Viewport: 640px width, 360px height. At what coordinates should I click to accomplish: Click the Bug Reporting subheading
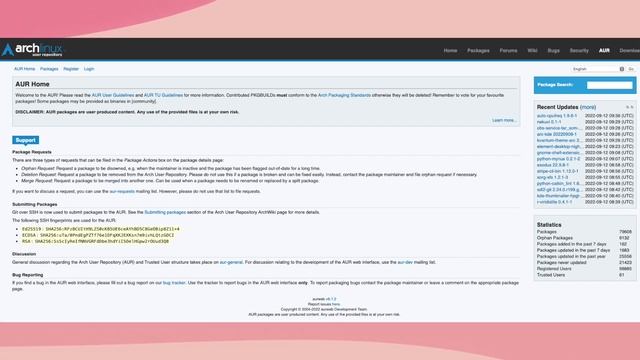[x=27, y=275]
